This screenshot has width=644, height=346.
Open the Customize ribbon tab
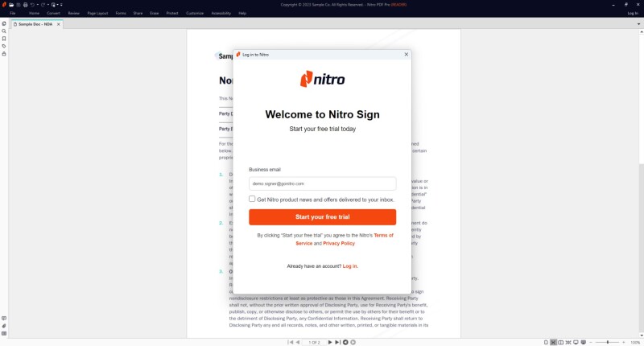click(195, 13)
